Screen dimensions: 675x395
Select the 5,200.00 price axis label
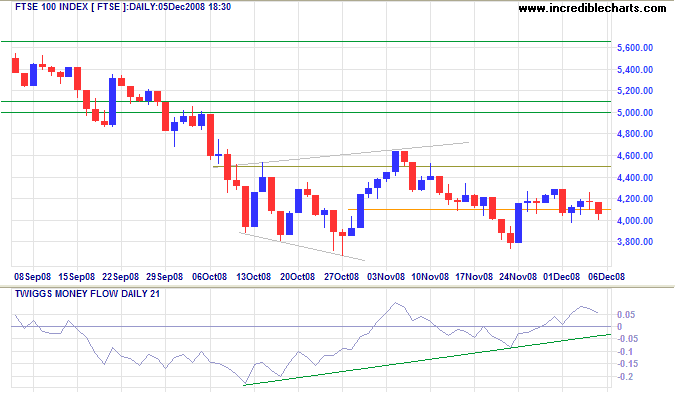[x=635, y=91]
